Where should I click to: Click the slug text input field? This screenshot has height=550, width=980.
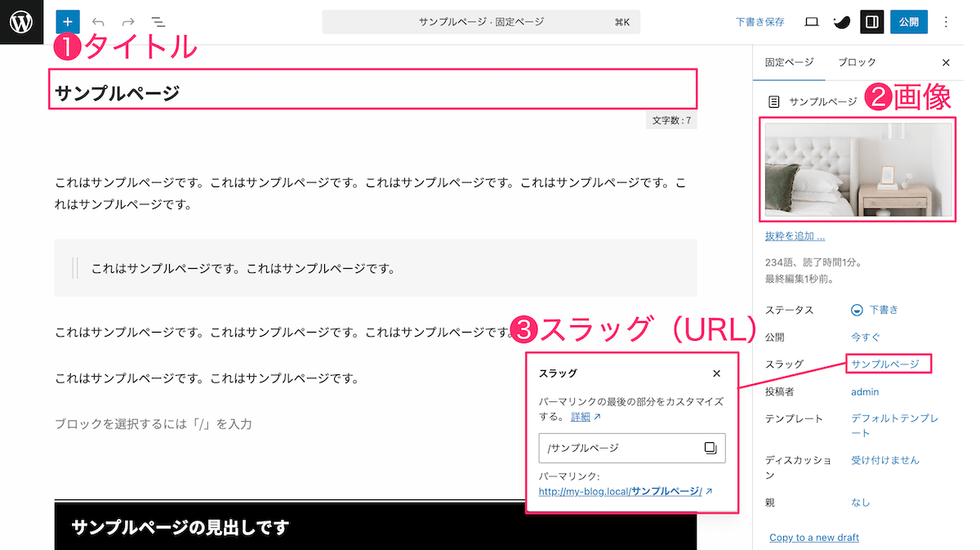[621, 448]
